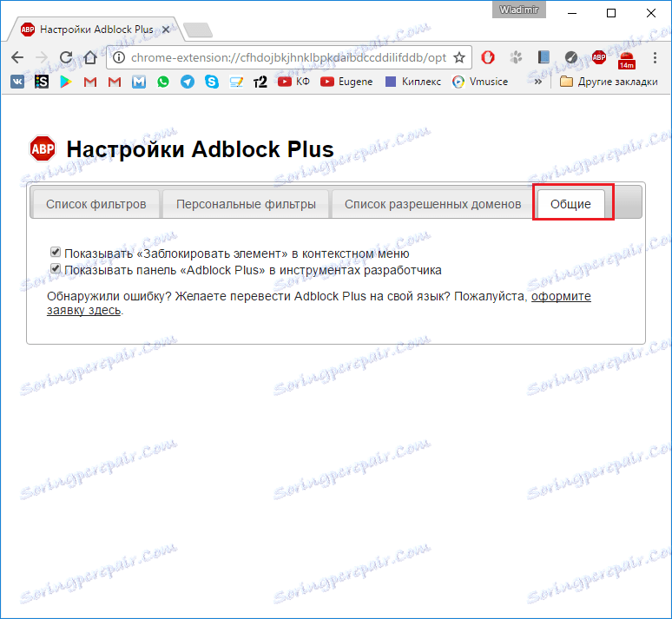Image resolution: width=672 pixels, height=619 pixels.
Task: Toggle Показывать «Заблокировать элемент» checkbox
Action: 56,252
